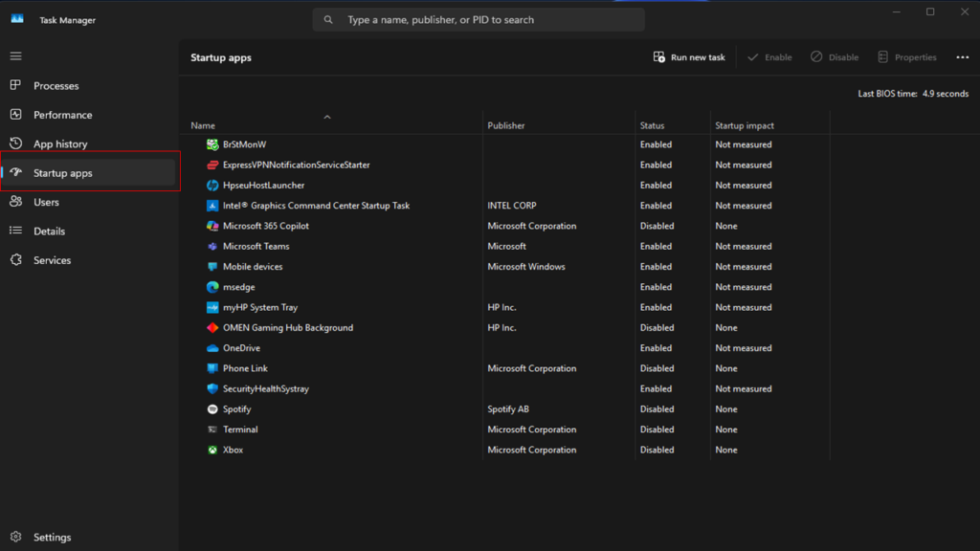Switch to the Details tab
This screenshot has height=551, width=980.
(89, 231)
